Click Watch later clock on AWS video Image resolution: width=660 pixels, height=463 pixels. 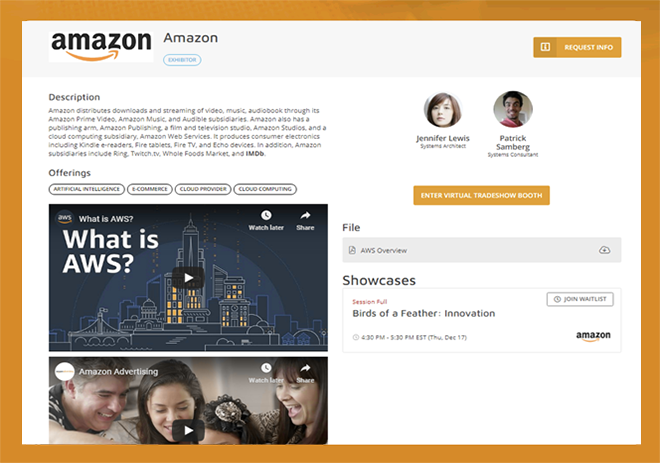266,216
